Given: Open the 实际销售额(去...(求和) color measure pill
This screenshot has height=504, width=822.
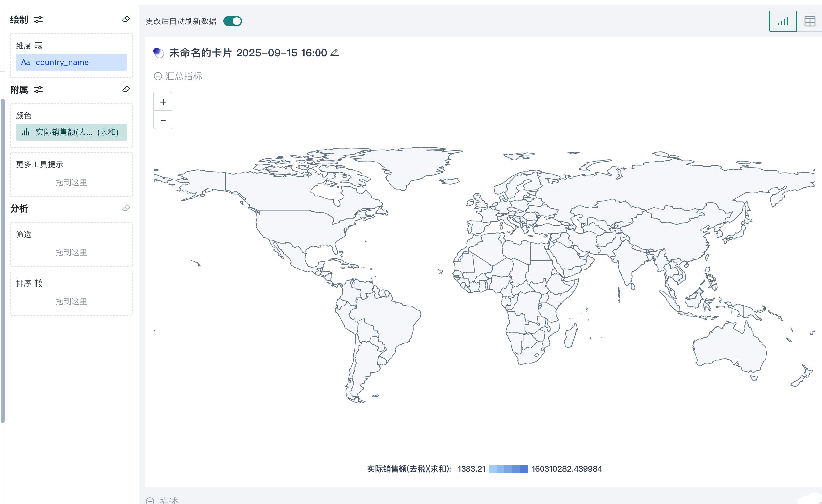Looking at the screenshot, I should (71, 132).
